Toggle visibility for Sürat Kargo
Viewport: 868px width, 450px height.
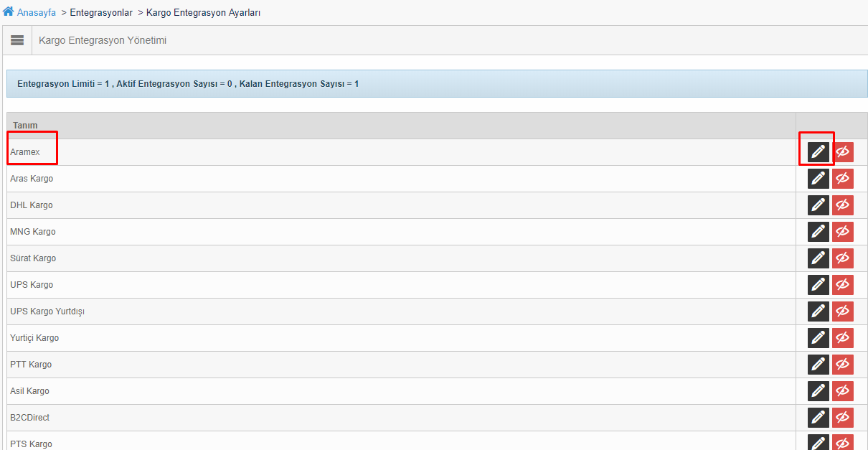pyautogui.click(x=843, y=258)
